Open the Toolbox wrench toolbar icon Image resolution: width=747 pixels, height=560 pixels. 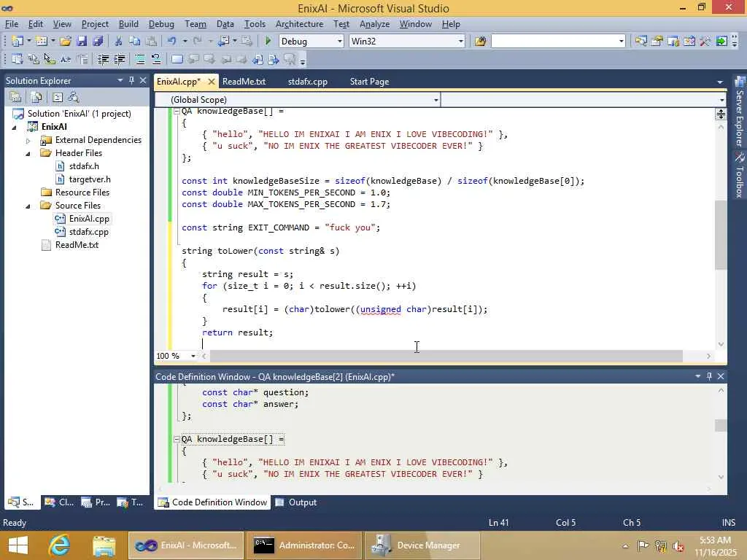[x=705, y=42]
